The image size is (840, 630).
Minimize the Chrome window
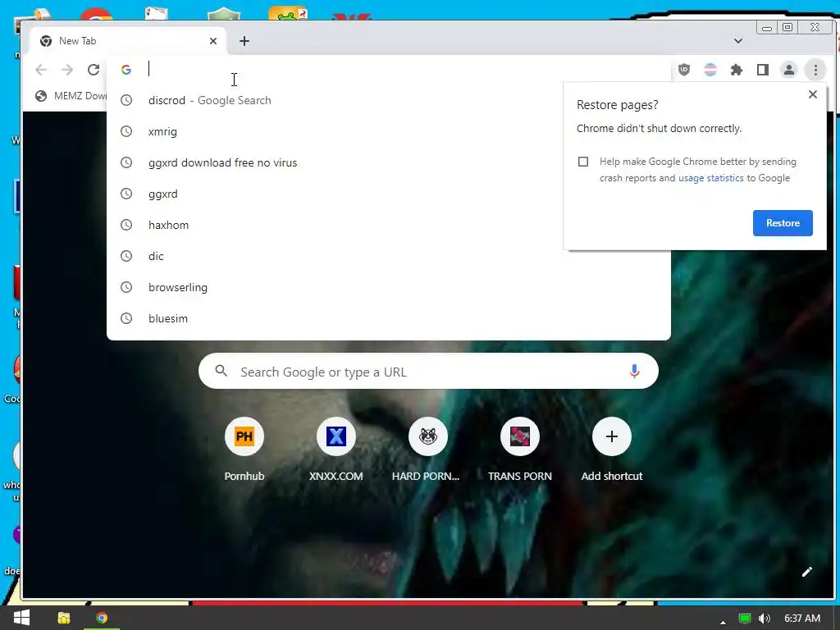click(x=767, y=27)
